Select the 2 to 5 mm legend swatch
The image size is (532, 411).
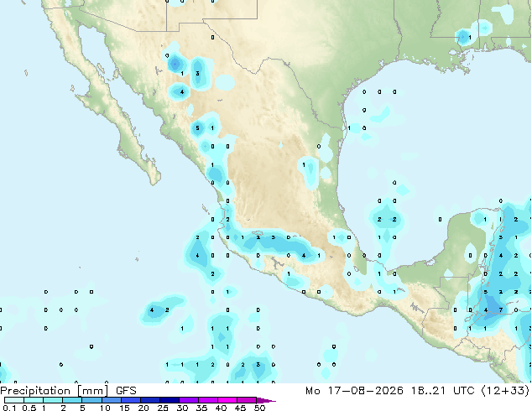[x=72, y=400]
